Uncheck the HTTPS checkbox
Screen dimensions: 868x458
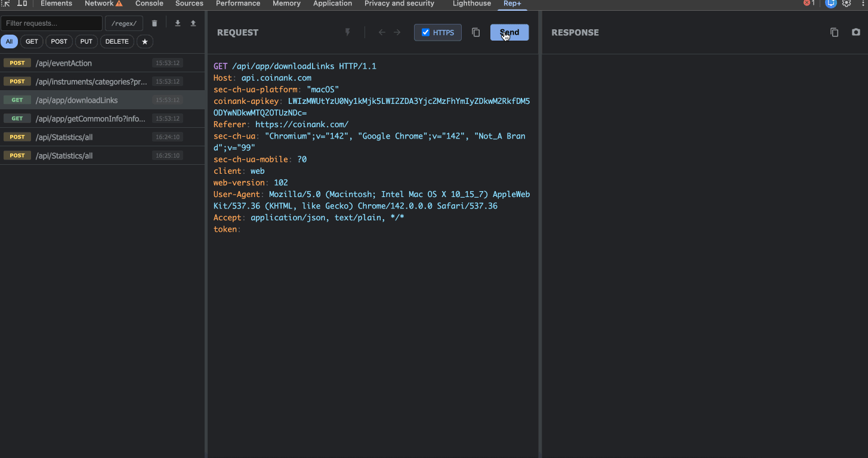[x=425, y=32]
